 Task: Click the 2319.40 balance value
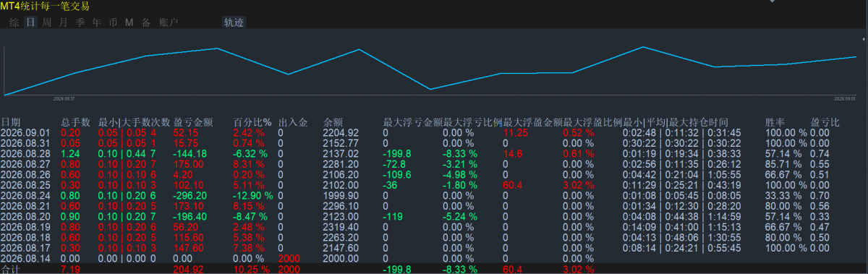click(x=341, y=226)
